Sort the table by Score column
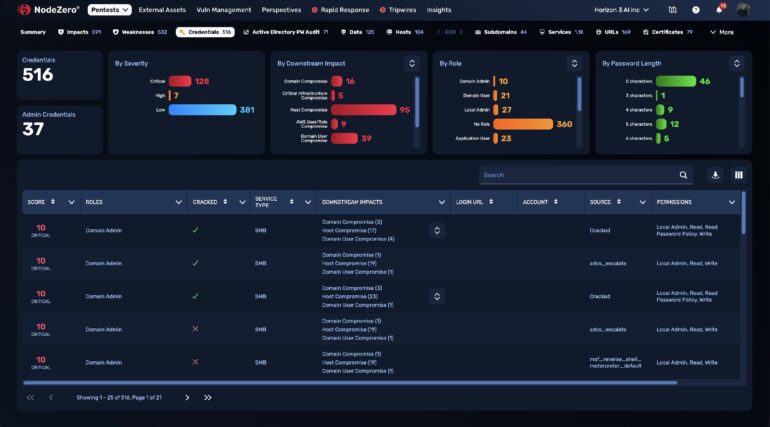 pos(53,202)
